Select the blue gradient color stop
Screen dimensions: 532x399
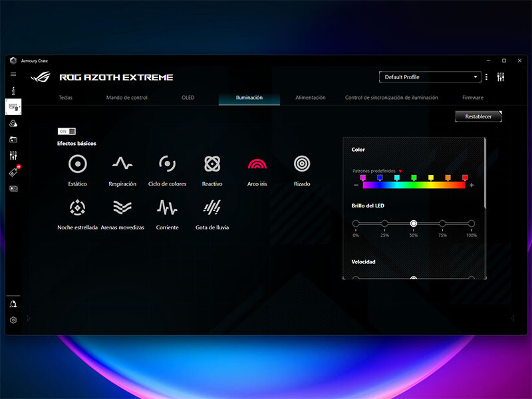(x=380, y=178)
